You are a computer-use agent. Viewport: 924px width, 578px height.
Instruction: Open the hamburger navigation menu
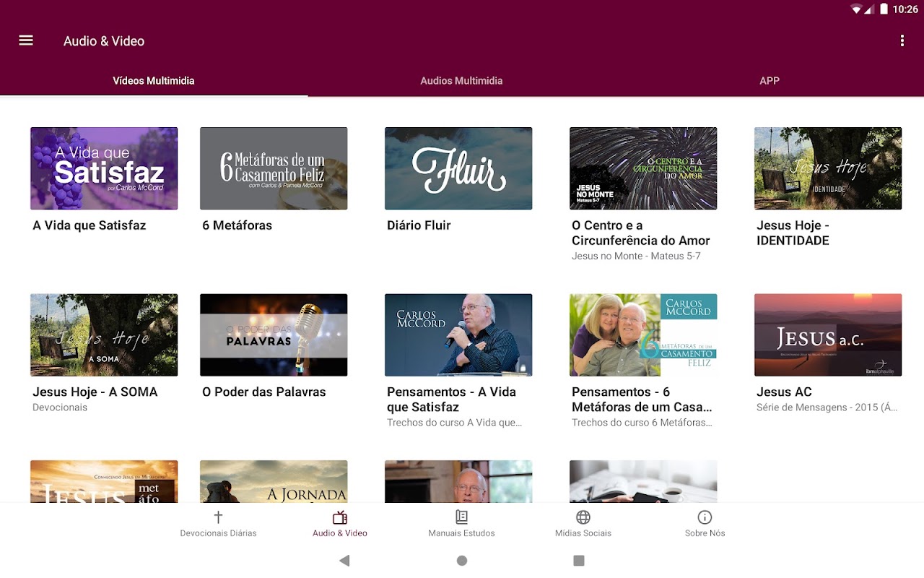point(26,40)
